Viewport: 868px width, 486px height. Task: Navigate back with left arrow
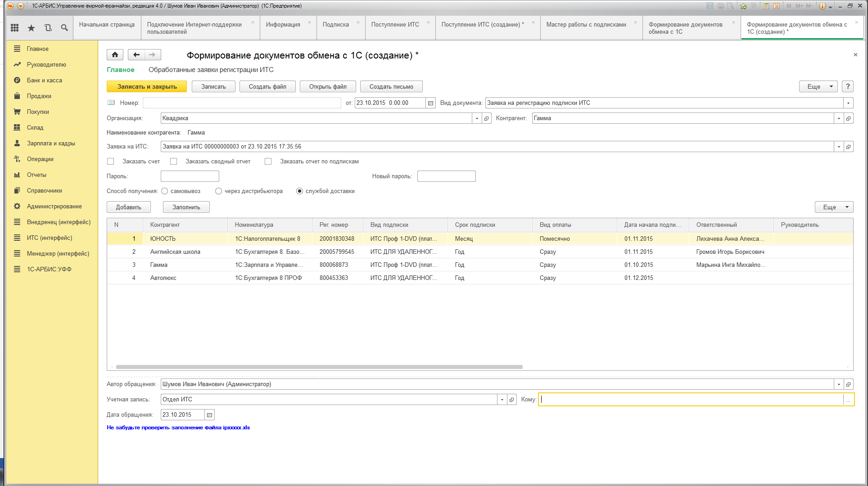pos(136,54)
